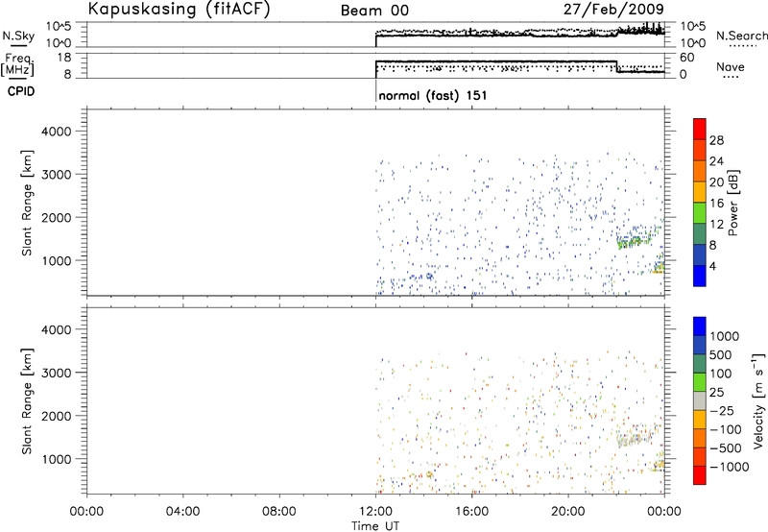768x532 pixels.
Task: Click the velocity scale value '-25'
Action: point(722,410)
